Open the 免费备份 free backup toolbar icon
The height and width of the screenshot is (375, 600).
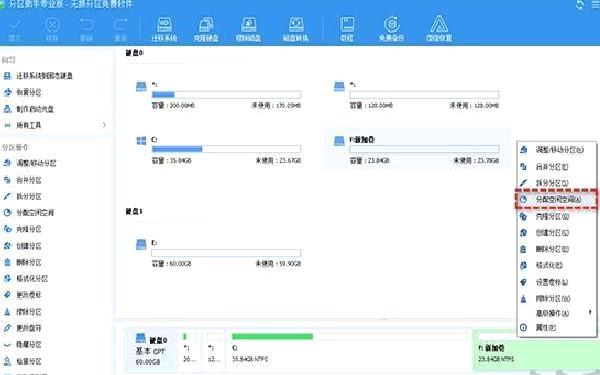(x=391, y=29)
